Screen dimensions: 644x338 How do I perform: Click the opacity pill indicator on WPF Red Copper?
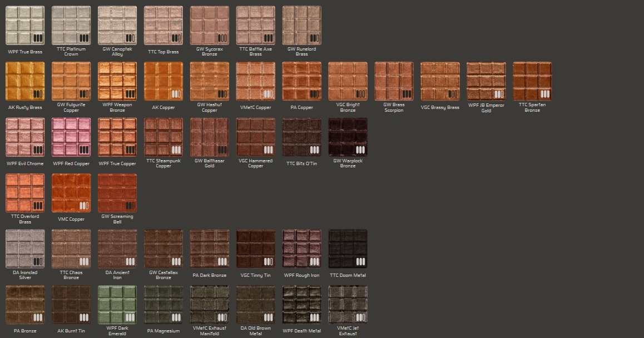[84, 150]
